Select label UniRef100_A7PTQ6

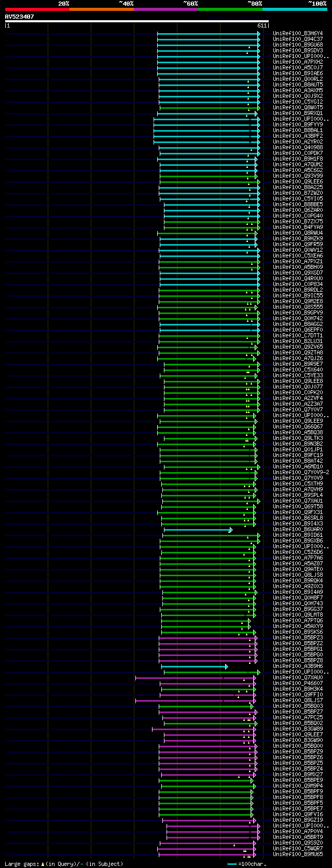(298, 621)
